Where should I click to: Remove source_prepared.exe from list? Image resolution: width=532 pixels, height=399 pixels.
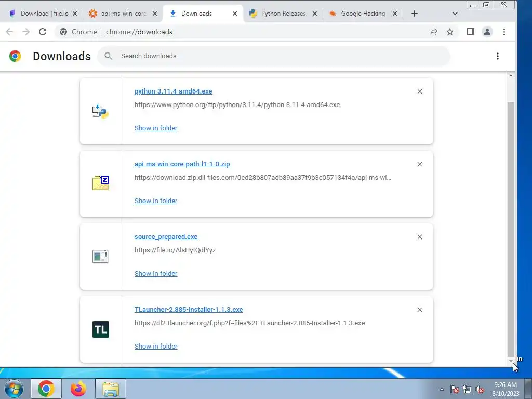pos(420,237)
